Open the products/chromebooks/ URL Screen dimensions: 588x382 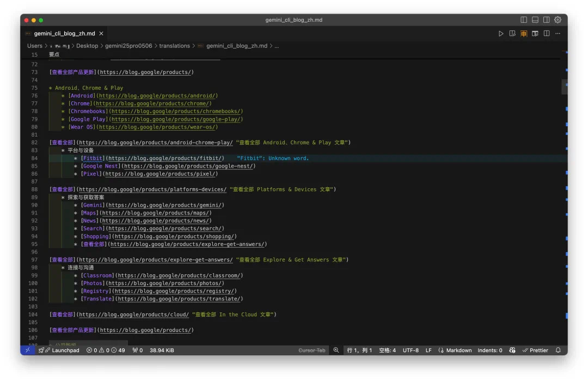click(175, 112)
